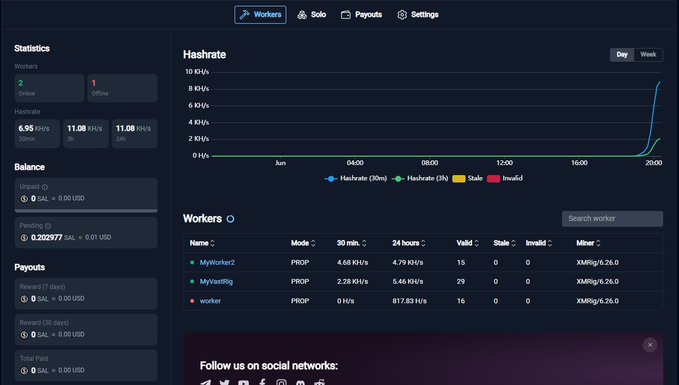Click the Total Paid coin icon
The image size is (679, 385).
[x=24, y=371]
